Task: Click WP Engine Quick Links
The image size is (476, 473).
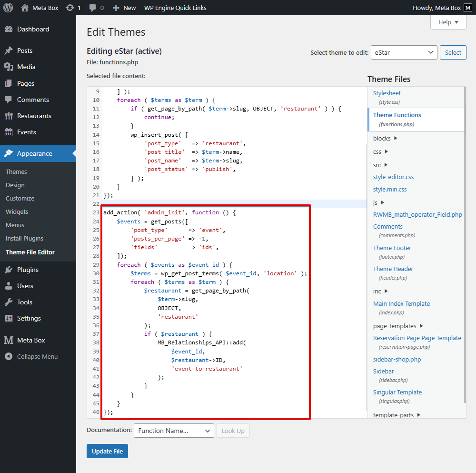Action: pos(175,8)
